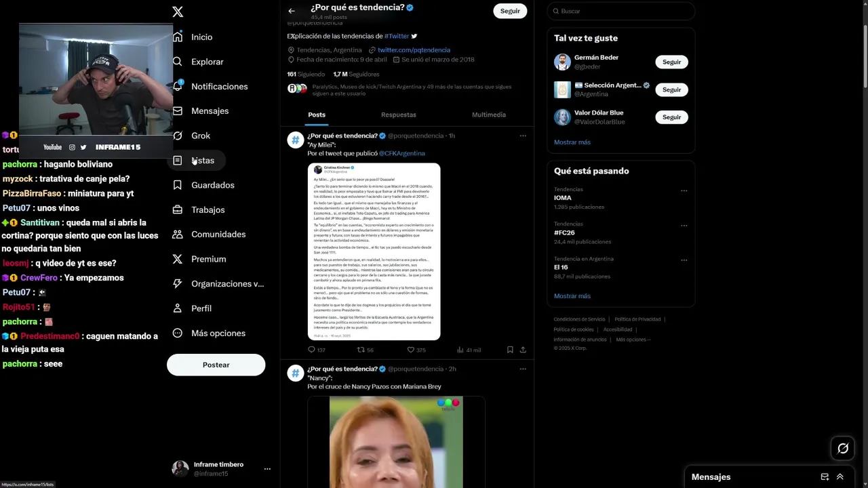
Task: Open Inframe timbero account avatar
Action: (180, 468)
